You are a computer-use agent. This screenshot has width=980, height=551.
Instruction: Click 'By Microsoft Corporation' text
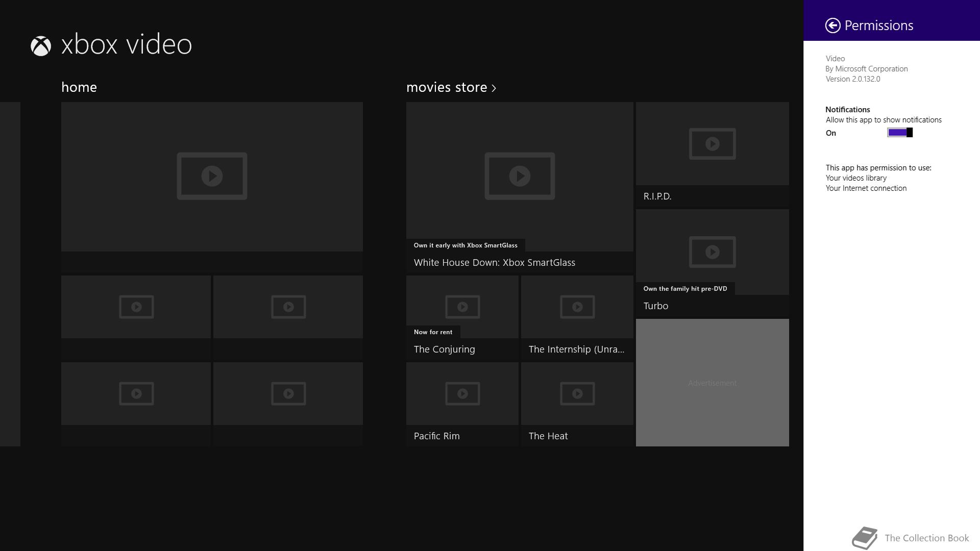[867, 69]
